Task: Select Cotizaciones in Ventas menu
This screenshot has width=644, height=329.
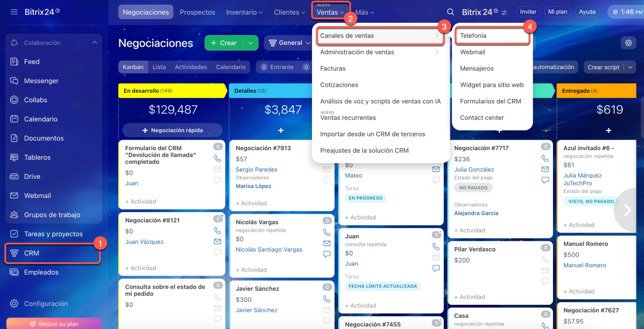Action: (339, 85)
